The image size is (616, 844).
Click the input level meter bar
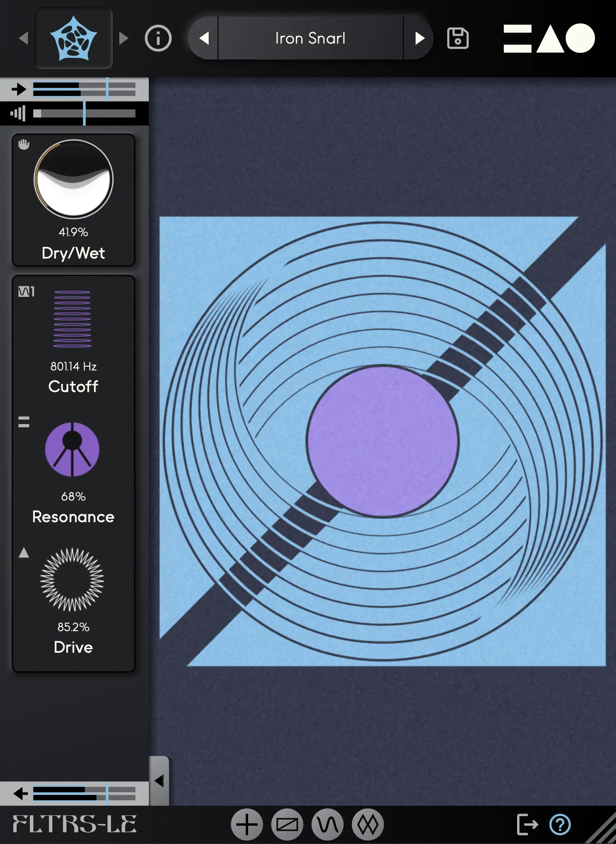coord(84,89)
